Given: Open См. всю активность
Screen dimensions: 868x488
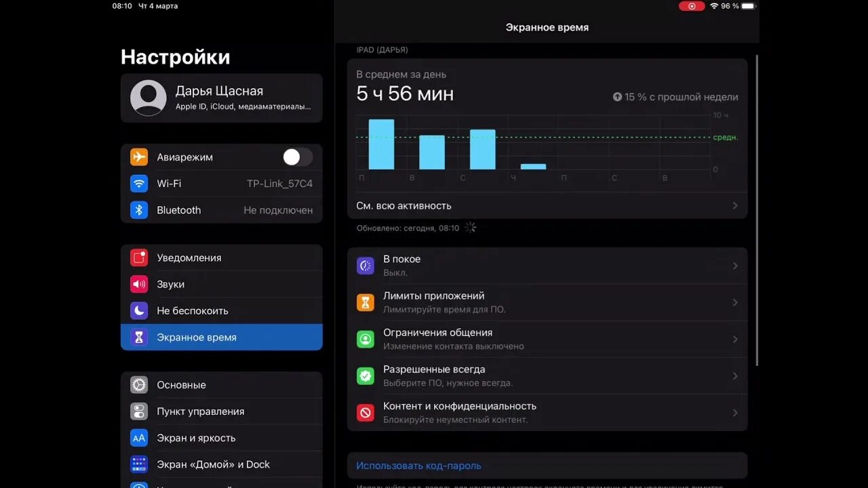Looking at the screenshot, I should point(547,205).
